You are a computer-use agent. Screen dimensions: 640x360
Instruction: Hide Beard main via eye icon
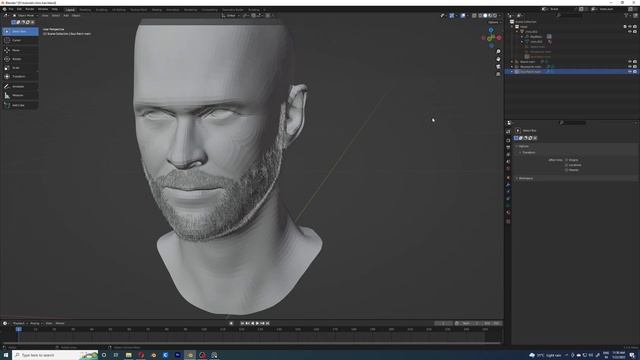pos(630,62)
